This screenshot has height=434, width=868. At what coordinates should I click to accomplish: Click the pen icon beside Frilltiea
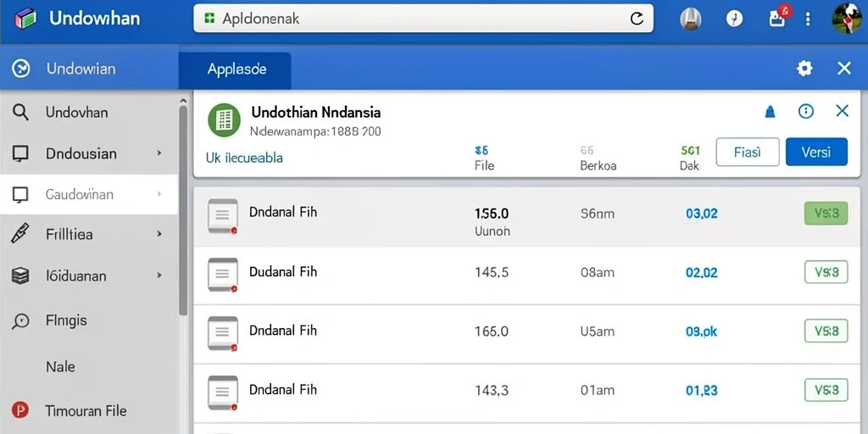[x=20, y=234]
